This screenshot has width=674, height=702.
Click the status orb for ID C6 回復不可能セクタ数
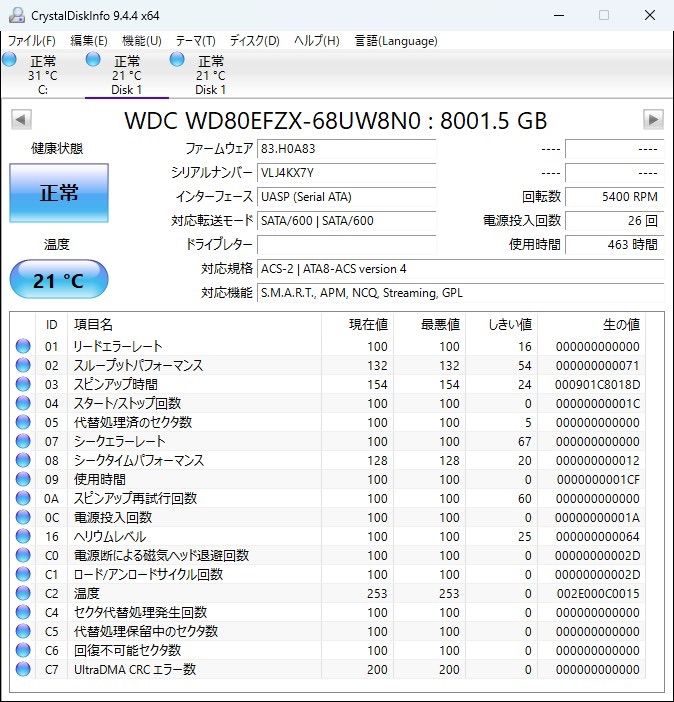point(23,651)
